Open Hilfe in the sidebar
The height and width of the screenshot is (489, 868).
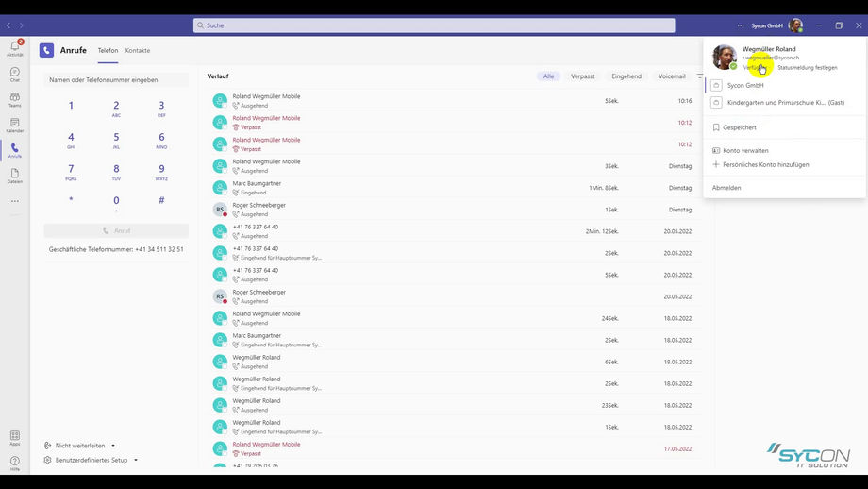click(x=15, y=463)
